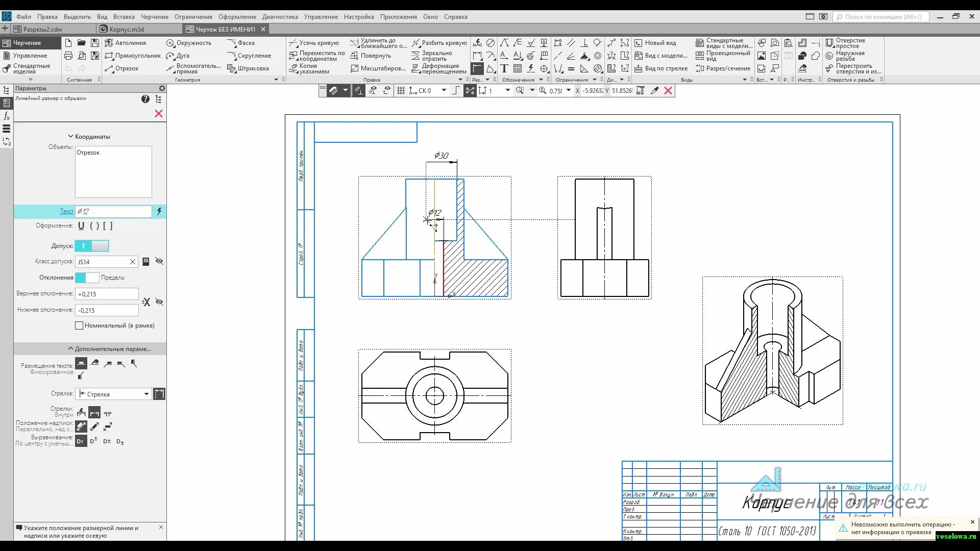Open the Диагностика menu
The height and width of the screenshot is (551, 980).
[280, 16]
